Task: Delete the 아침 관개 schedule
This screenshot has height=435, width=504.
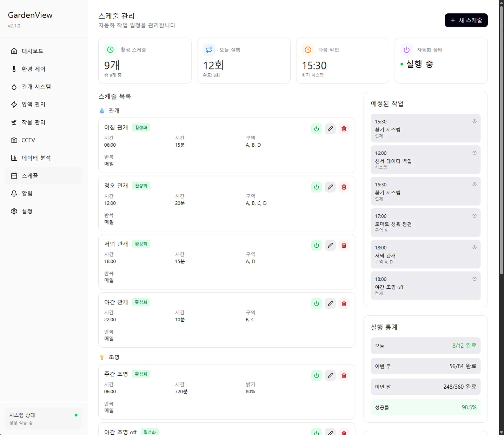Action: (x=344, y=129)
